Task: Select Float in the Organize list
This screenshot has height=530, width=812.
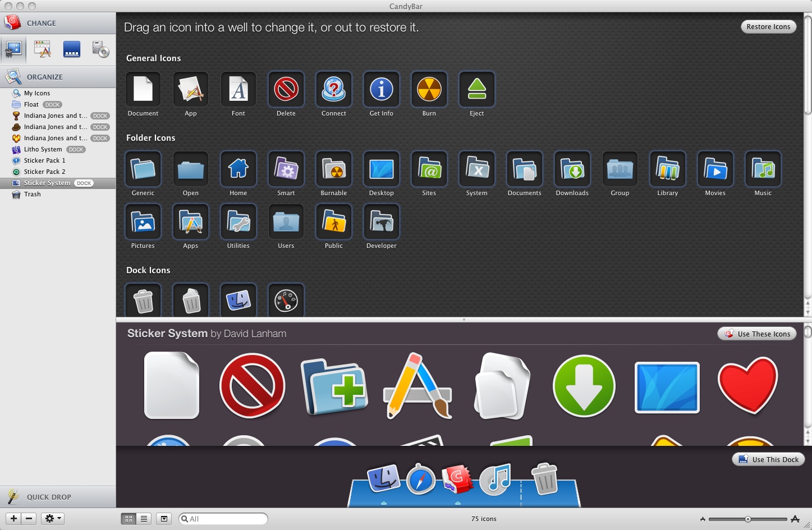Action: (x=58, y=104)
